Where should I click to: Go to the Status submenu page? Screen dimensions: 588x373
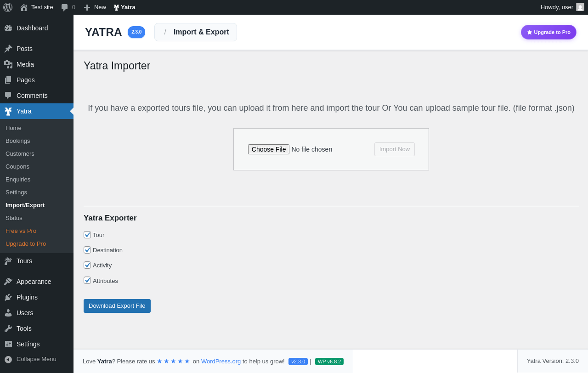pyautogui.click(x=14, y=218)
